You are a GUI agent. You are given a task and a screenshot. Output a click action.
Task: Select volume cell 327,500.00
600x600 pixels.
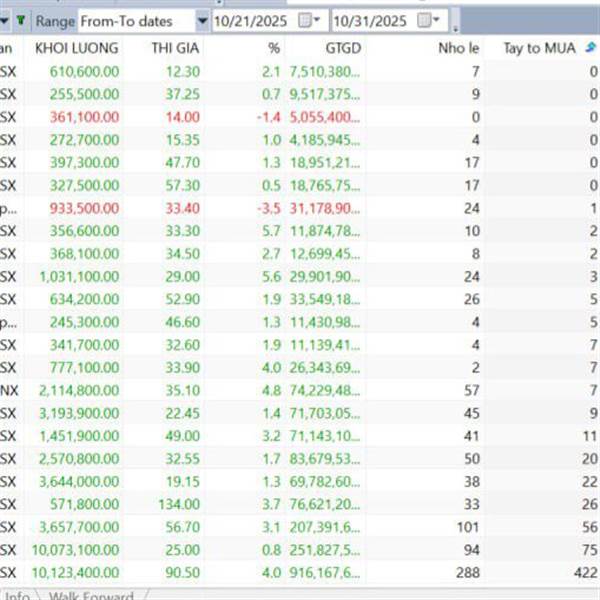[84, 186]
